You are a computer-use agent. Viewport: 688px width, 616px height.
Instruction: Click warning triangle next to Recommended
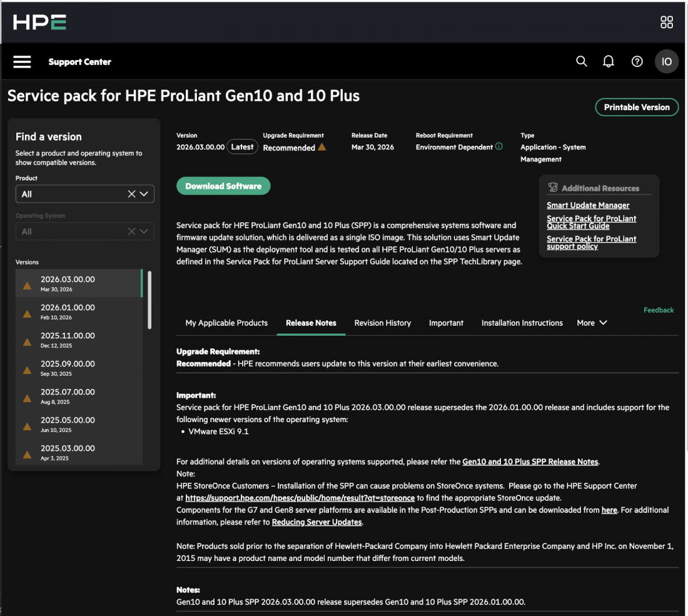321,147
